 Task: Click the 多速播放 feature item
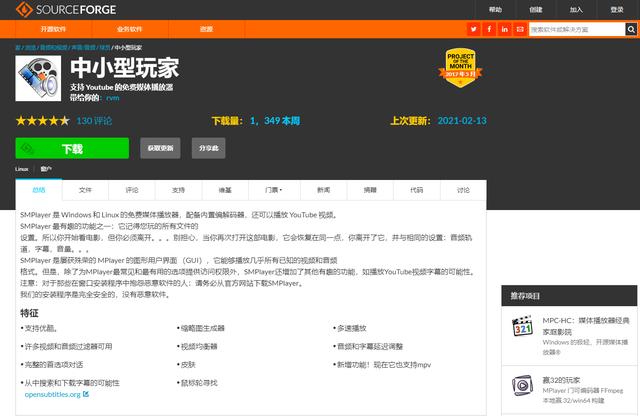pos(352,328)
